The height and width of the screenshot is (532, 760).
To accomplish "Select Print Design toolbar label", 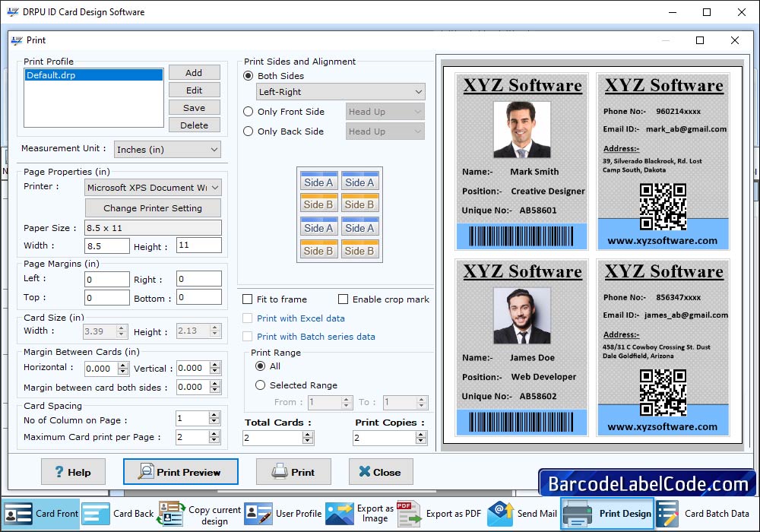I will (x=625, y=514).
